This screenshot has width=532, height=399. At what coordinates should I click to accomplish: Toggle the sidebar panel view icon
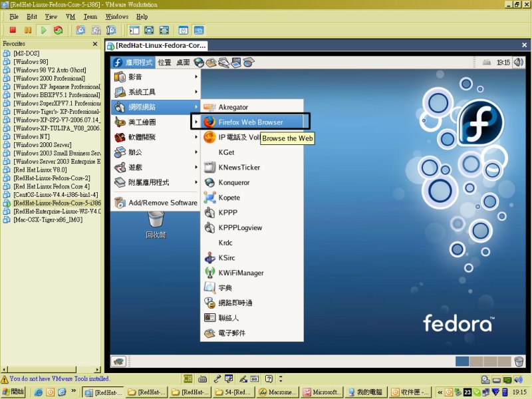tap(134, 30)
